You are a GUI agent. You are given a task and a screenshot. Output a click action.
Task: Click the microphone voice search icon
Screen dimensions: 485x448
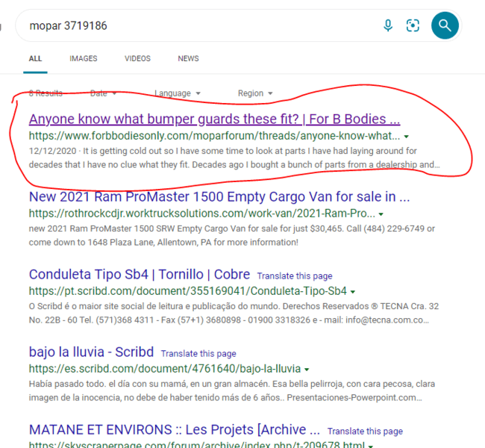point(388,25)
